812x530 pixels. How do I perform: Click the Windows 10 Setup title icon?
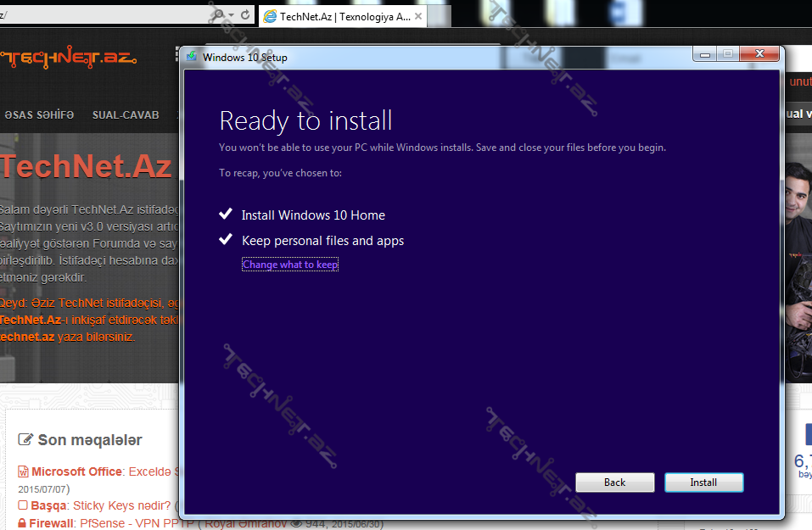(x=192, y=58)
